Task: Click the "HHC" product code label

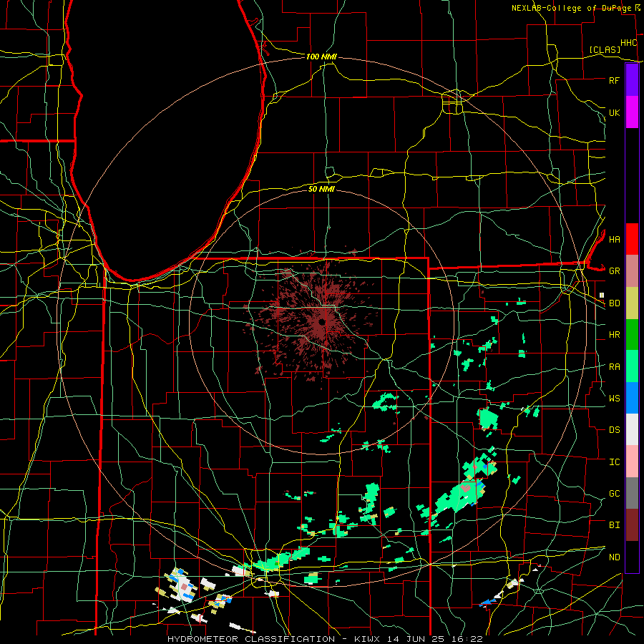Action: click(628, 43)
